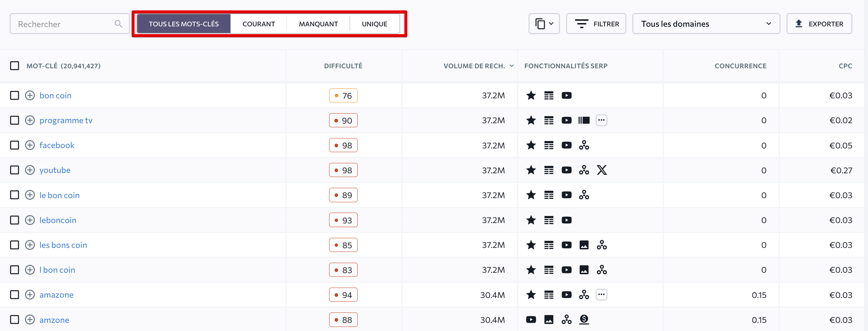Select the 'Tous les mots-clés' tab
This screenshot has width=868, height=331.
pos(184,24)
